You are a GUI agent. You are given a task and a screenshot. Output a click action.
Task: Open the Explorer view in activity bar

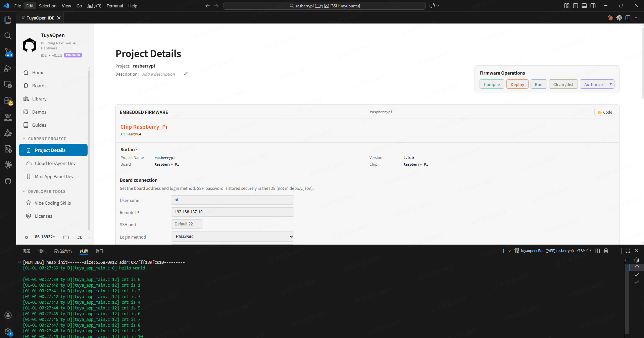click(x=8, y=20)
